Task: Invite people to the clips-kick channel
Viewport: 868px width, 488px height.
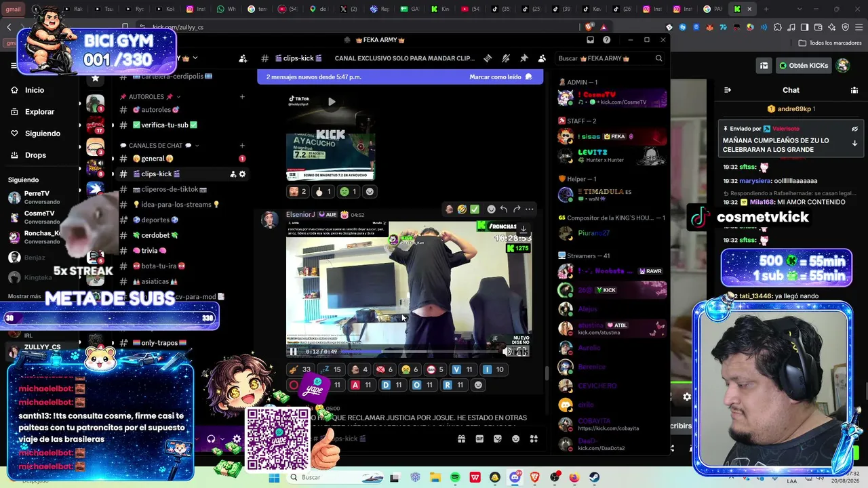Action: click(x=233, y=174)
